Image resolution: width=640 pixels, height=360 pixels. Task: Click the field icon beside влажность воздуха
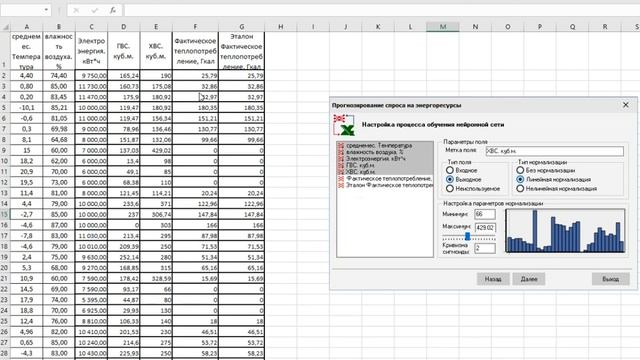(x=340, y=152)
